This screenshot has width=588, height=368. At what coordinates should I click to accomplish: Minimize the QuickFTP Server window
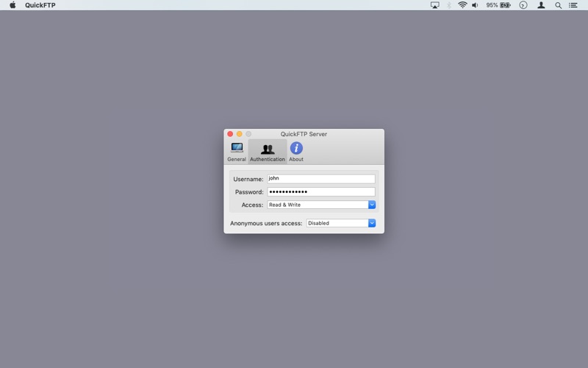240,134
